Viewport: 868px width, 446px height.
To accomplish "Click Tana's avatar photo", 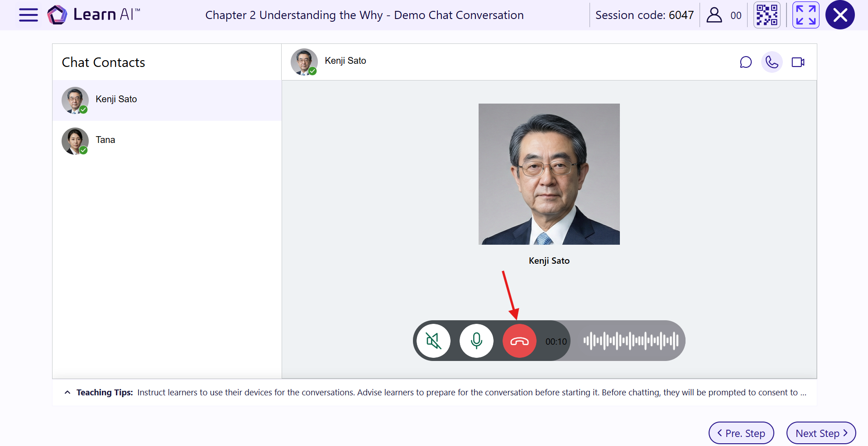I will tap(75, 141).
